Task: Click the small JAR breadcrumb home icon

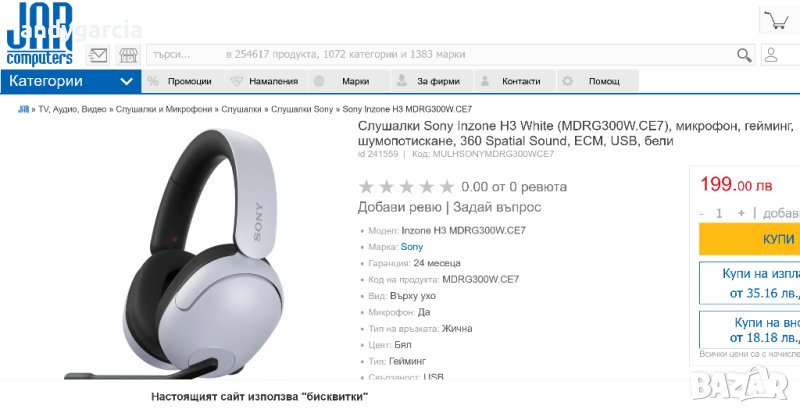Action: pos(23,109)
